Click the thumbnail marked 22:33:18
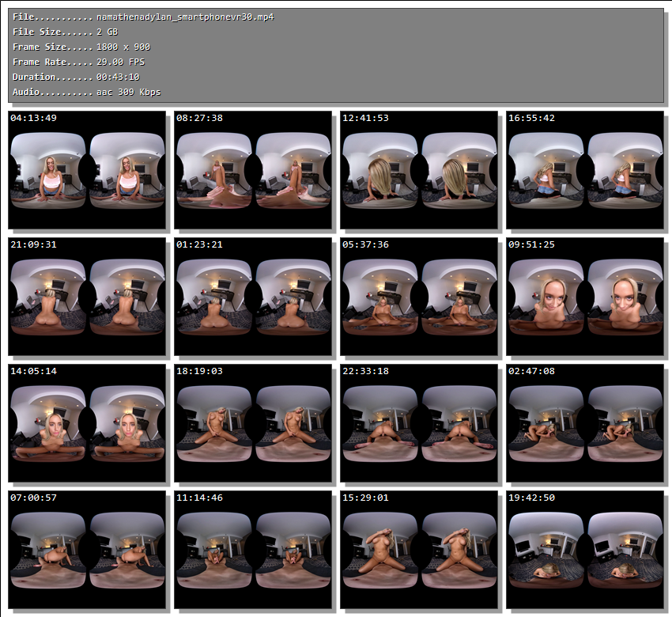Image resolution: width=672 pixels, height=617 pixels. pos(419,423)
